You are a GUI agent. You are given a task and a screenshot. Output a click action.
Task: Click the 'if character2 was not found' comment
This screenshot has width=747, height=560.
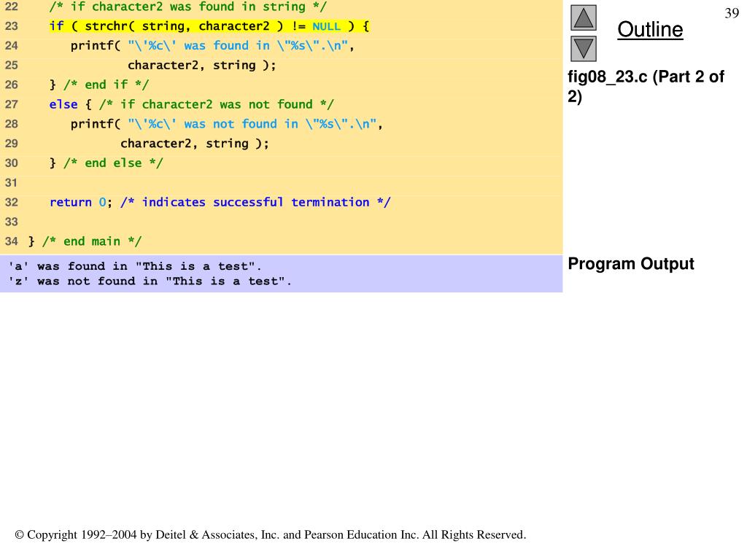[217, 104]
